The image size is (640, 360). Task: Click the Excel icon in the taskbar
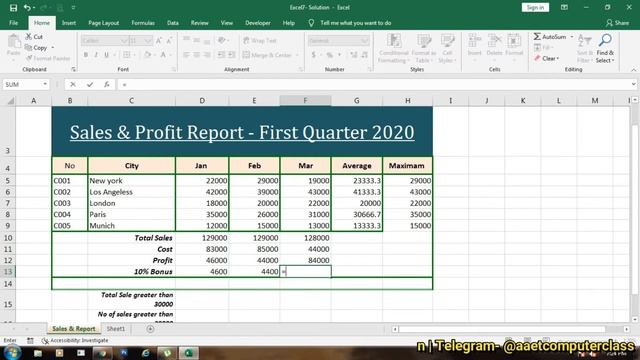pos(188,353)
